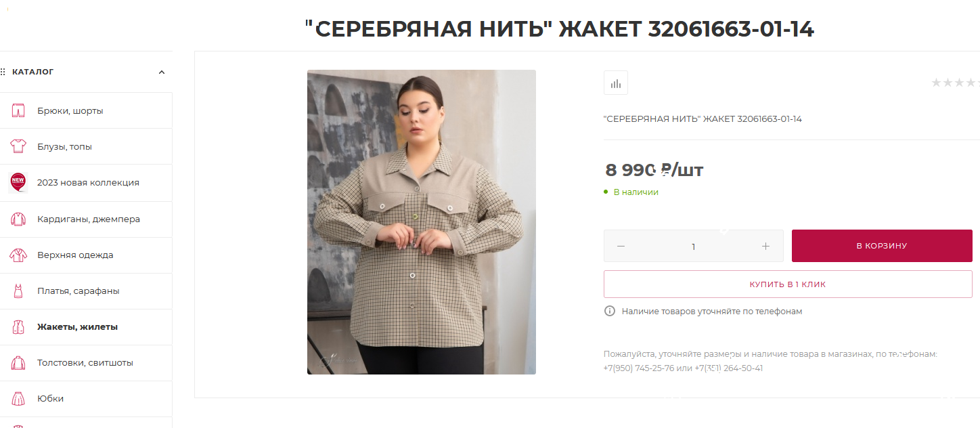Open the jacket product photo
The width and height of the screenshot is (980, 428).
[x=422, y=222]
